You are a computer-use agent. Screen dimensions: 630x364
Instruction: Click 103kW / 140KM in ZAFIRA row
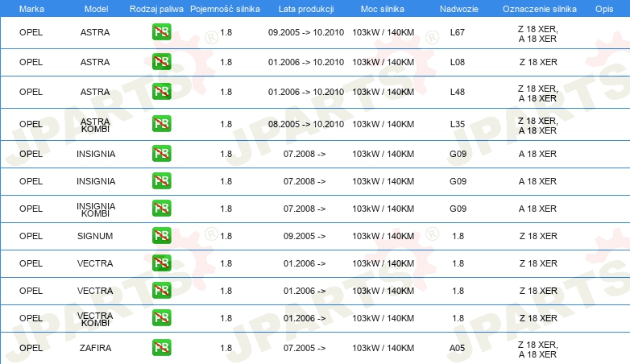383,349
